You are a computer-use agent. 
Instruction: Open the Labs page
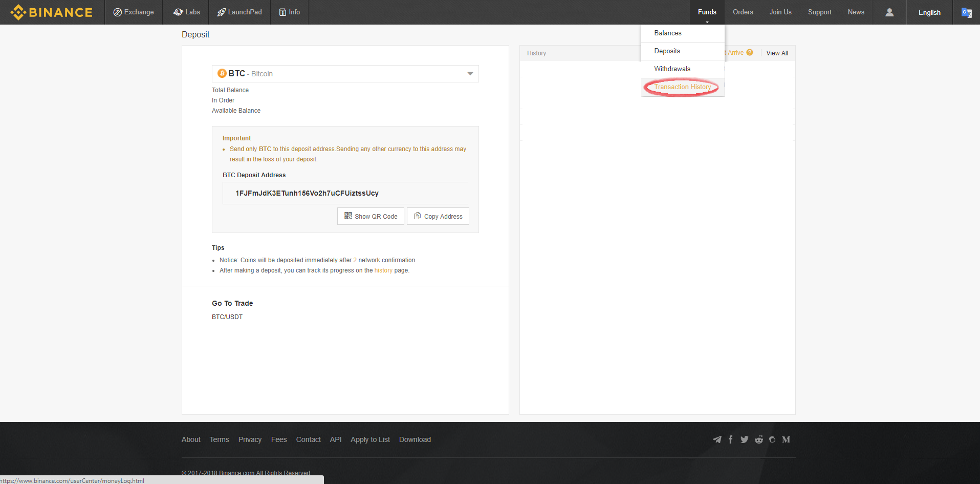pyautogui.click(x=187, y=12)
